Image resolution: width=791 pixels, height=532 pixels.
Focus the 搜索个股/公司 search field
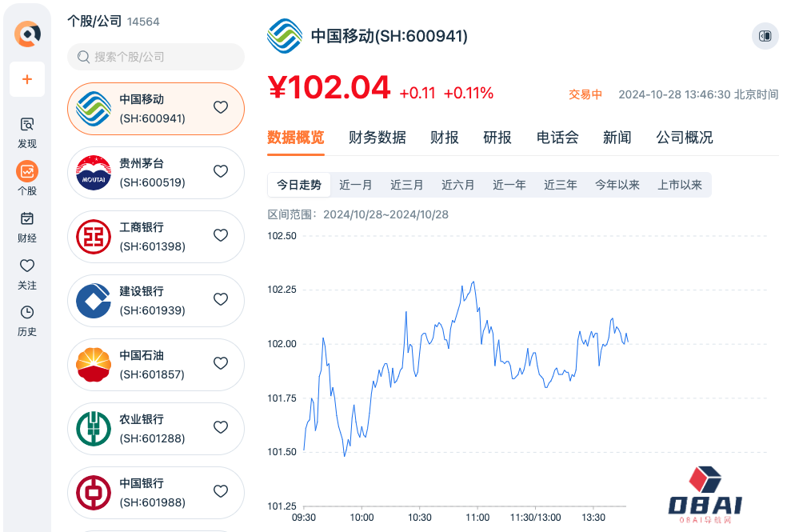coord(156,57)
